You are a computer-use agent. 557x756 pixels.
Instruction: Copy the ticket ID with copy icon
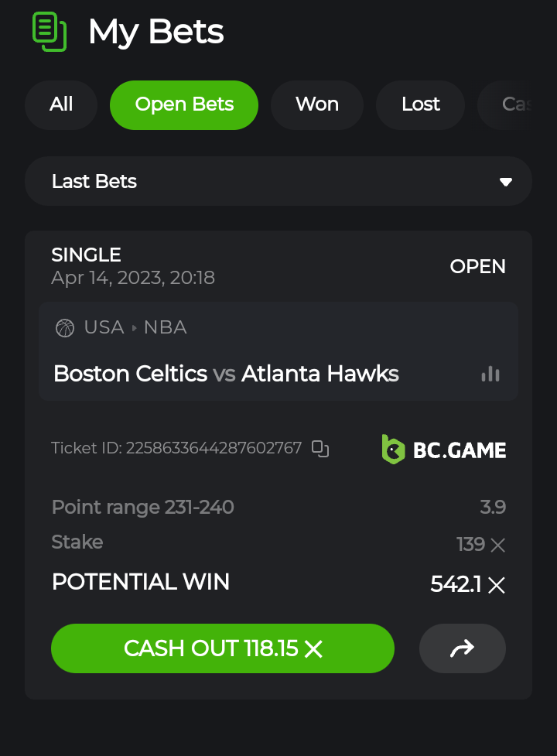tap(320, 448)
